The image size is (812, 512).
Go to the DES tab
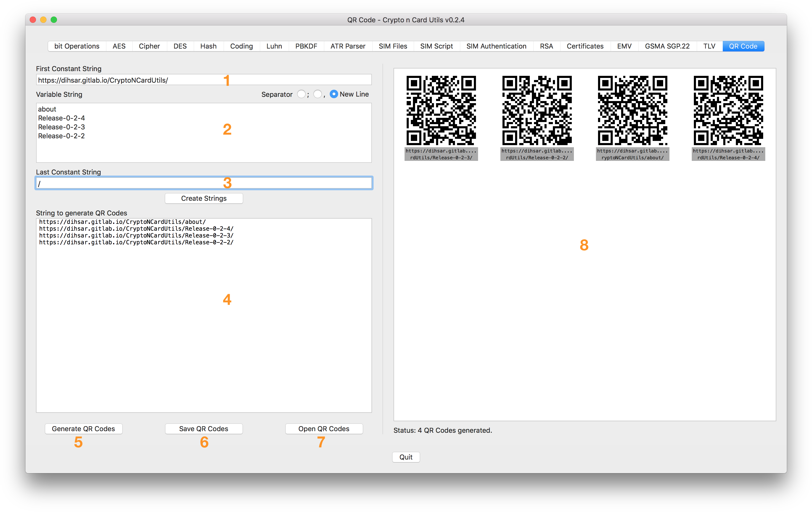[180, 46]
